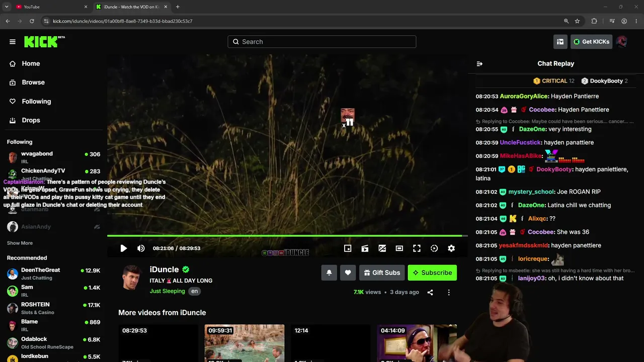Click UncleFucstick username in chat

click(520, 142)
